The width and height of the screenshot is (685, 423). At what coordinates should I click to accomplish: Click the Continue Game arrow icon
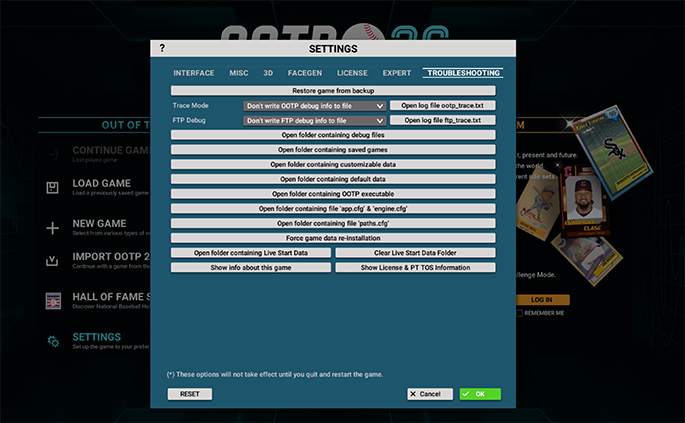click(54, 154)
